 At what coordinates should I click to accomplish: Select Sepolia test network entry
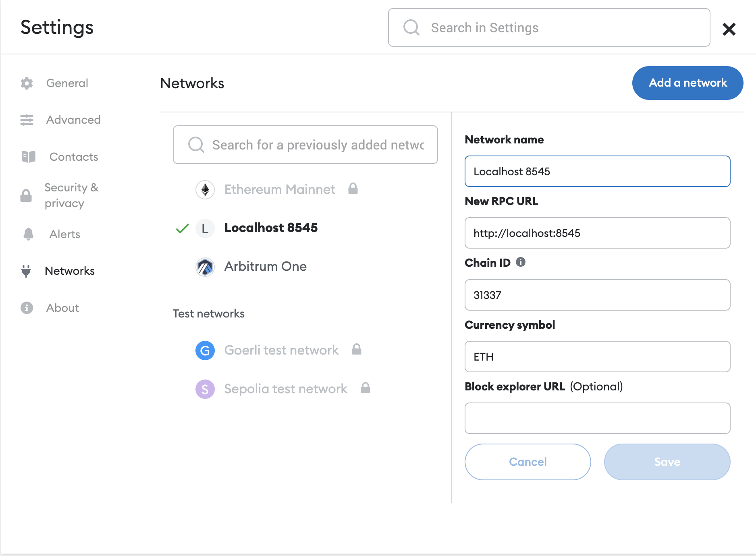(x=286, y=389)
